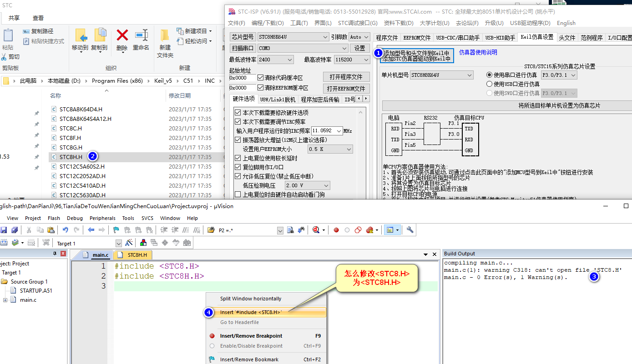Click 打开程序文件 button
Screen dimensions: 632x364
click(x=346, y=77)
